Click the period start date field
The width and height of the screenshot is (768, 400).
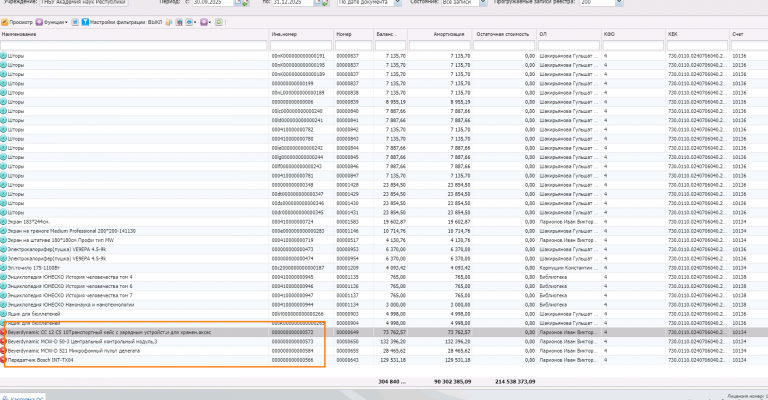213,2
